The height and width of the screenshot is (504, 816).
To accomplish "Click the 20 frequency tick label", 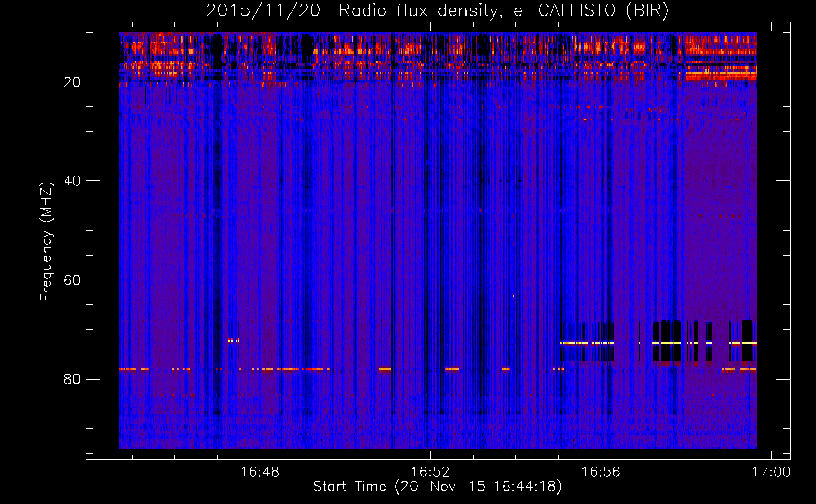I will (x=72, y=82).
